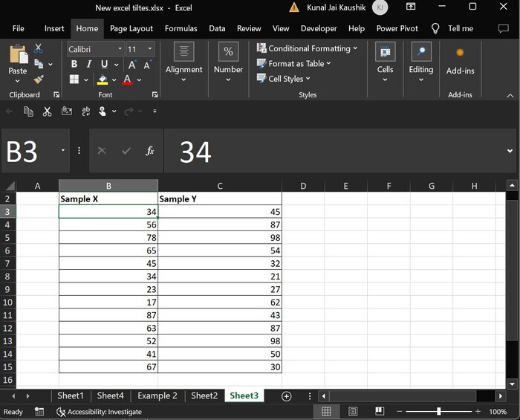Toggle Bold formatting
This screenshot has width=520, height=420.
coord(74,65)
